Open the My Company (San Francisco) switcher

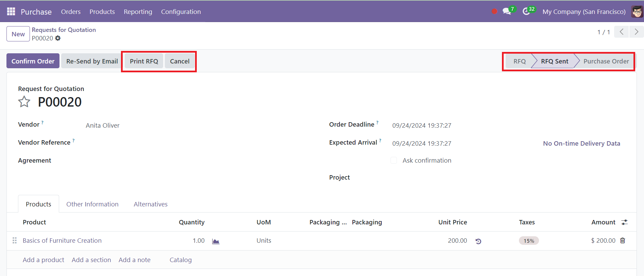coord(584,12)
